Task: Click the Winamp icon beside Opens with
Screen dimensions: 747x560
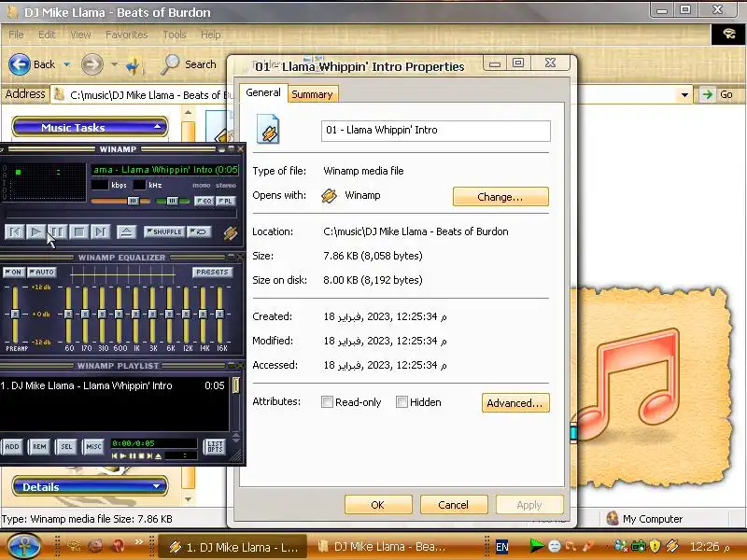Action: 330,196
